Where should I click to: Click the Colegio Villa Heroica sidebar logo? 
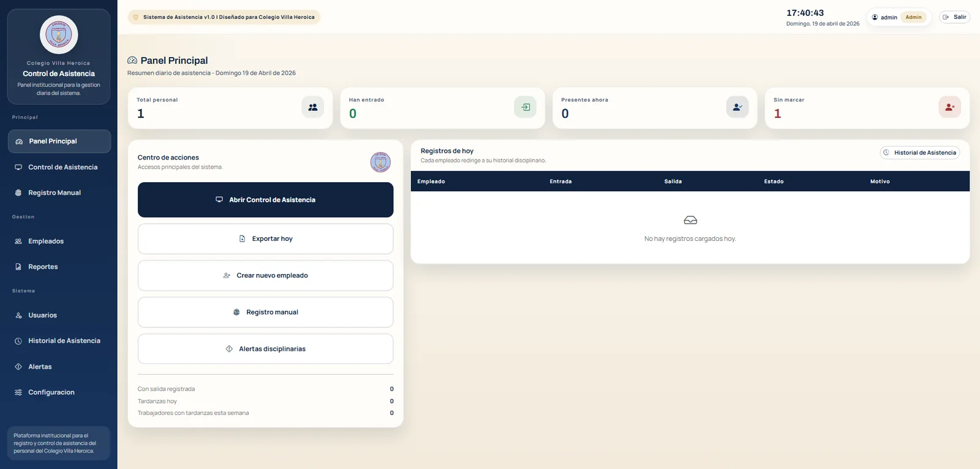[x=59, y=35]
